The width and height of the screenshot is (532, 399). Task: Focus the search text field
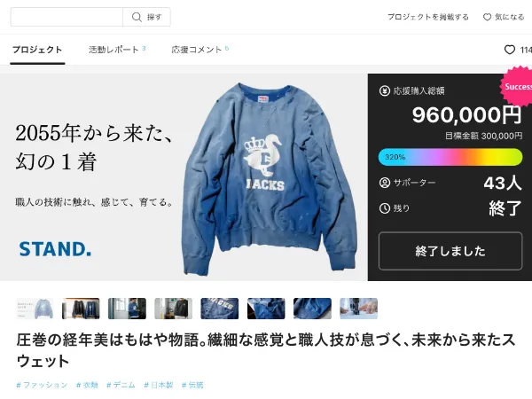click(x=66, y=17)
